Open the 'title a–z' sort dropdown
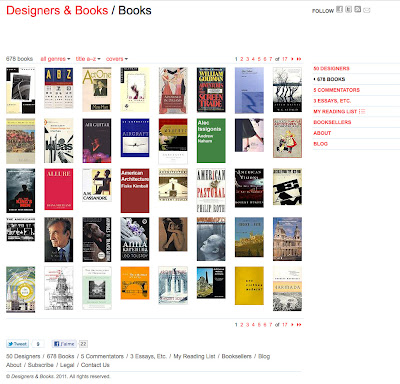 88,59
